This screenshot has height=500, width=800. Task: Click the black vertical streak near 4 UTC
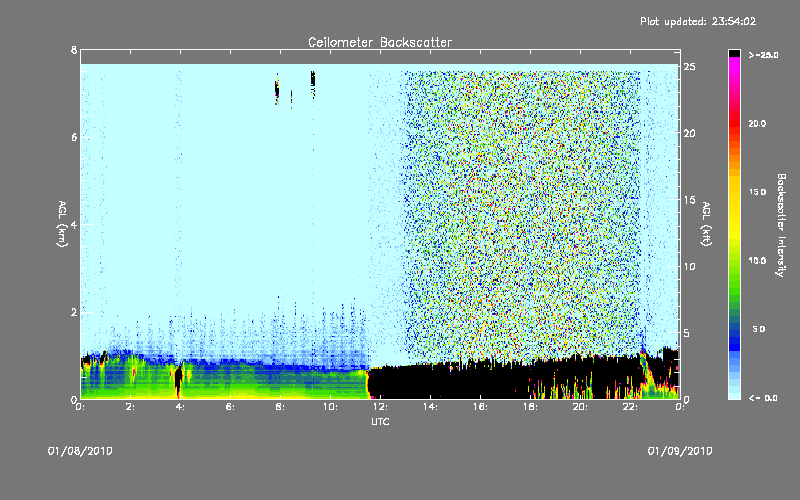tap(178, 381)
